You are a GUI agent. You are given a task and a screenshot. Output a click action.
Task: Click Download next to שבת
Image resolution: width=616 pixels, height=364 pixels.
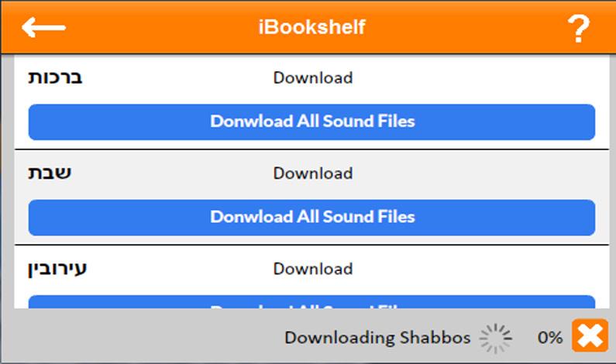[x=312, y=173]
